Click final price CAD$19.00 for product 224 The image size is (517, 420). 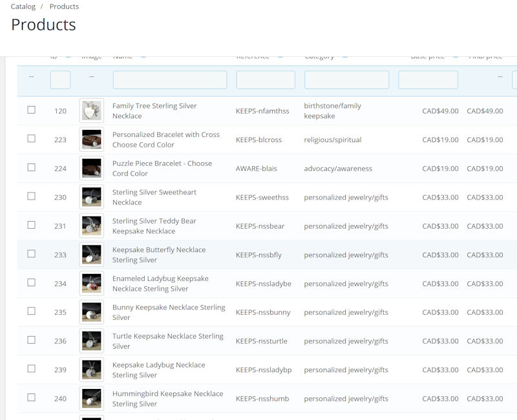(x=485, y=169)
